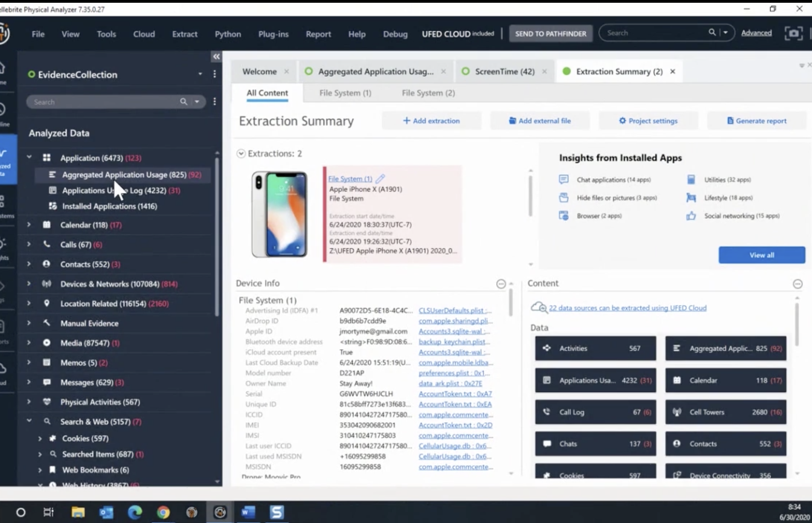
Task: Collapse the Device Info panel with the minus circle
Action: point(501,284)
